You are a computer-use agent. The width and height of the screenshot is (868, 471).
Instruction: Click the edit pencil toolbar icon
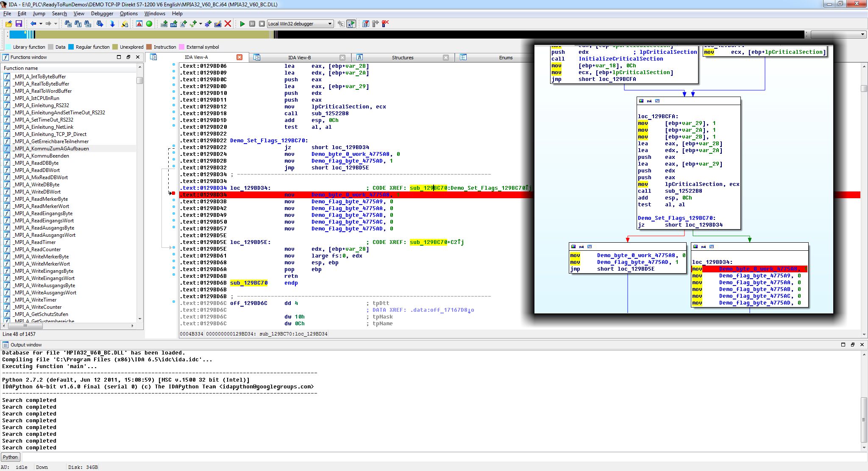(218, 24)
